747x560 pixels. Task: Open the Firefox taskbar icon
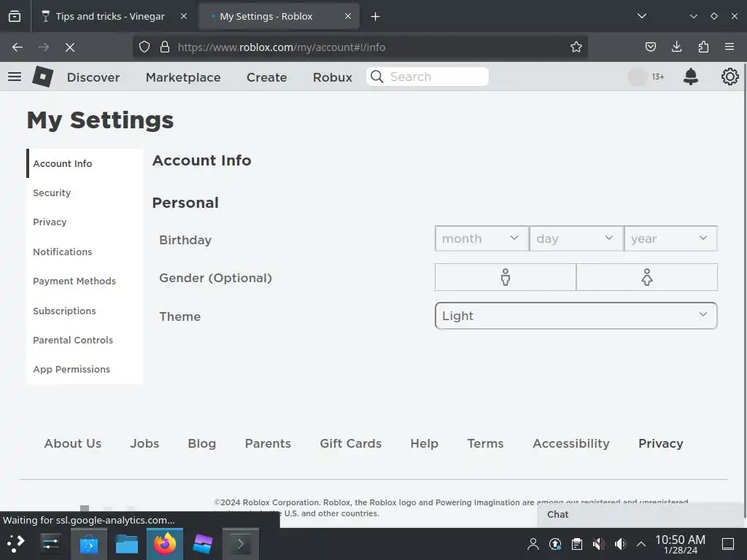pyautogui.click(x=165, y=543)
